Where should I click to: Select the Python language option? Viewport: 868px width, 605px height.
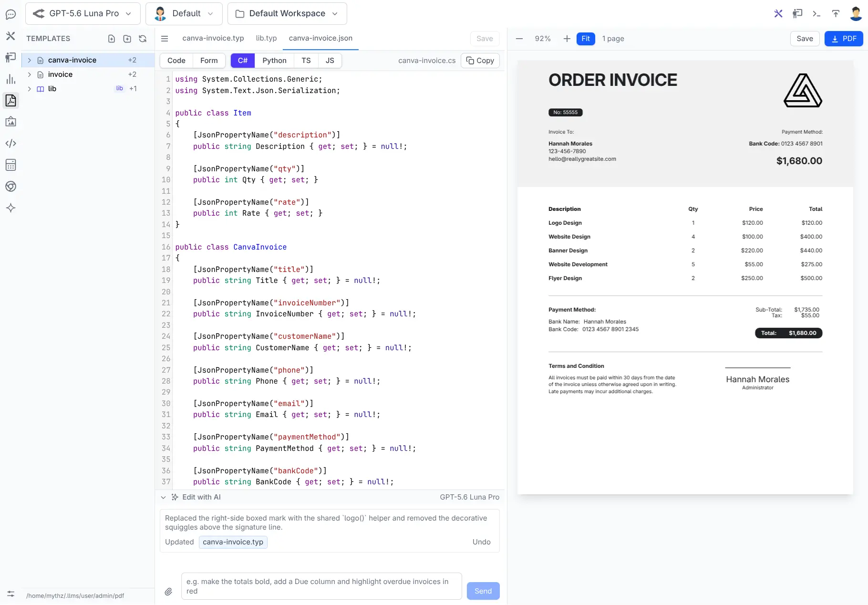coord(274,61)
